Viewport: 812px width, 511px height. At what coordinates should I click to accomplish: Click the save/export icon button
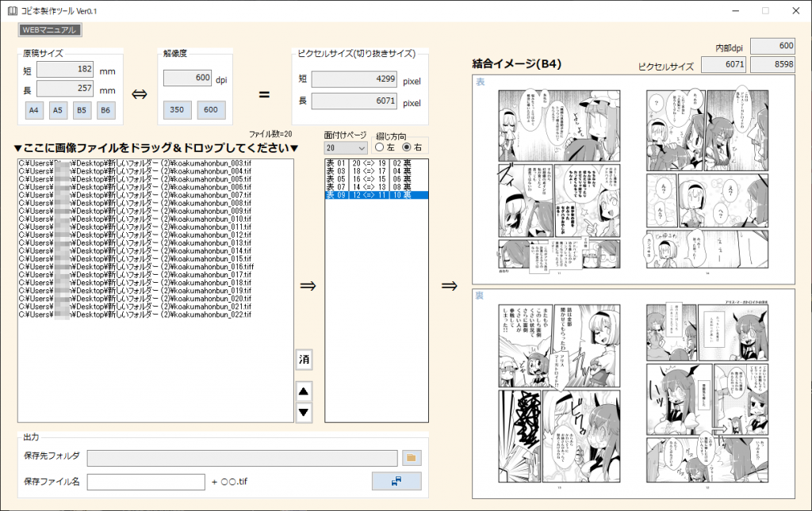tap(396, 481)
